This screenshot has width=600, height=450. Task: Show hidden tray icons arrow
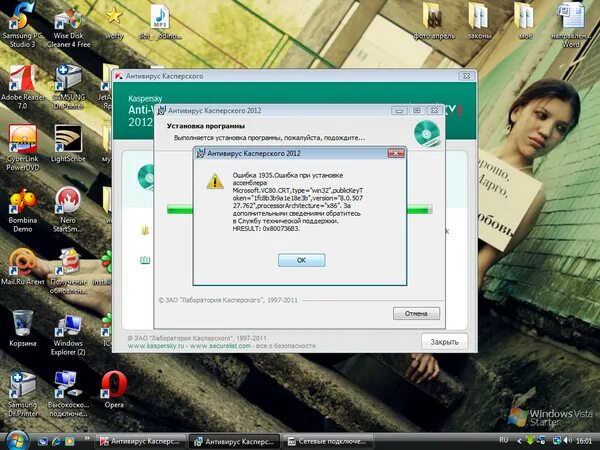[519, 441]
